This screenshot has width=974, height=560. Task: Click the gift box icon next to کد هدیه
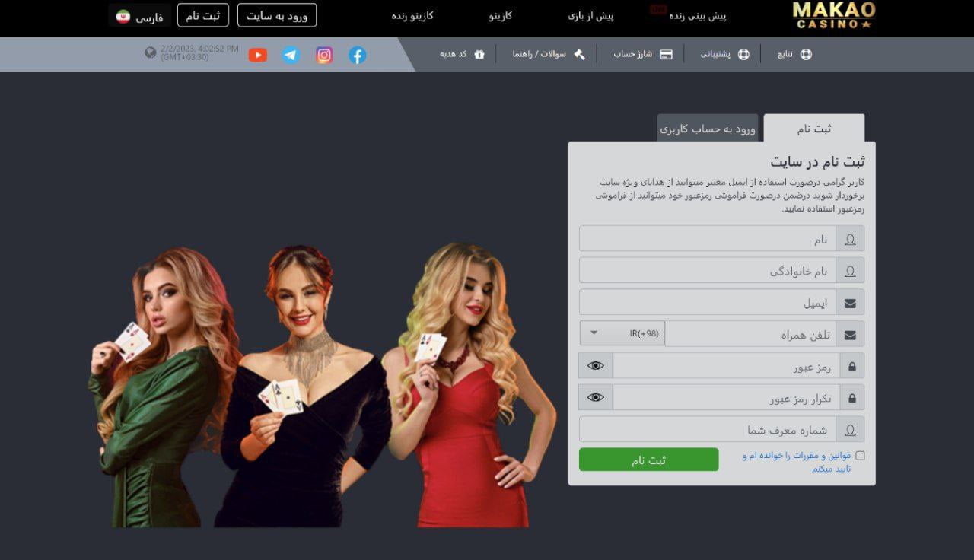point(478,54)
